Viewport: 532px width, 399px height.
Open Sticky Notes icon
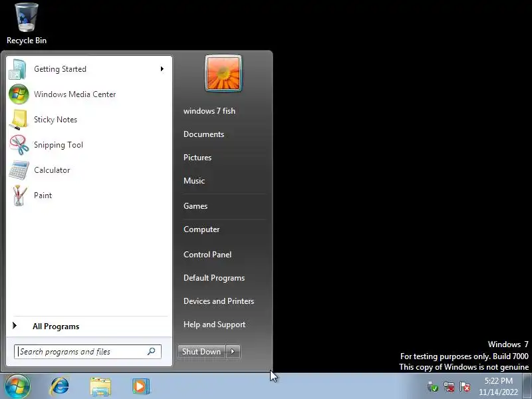click(x=19, y=120)
